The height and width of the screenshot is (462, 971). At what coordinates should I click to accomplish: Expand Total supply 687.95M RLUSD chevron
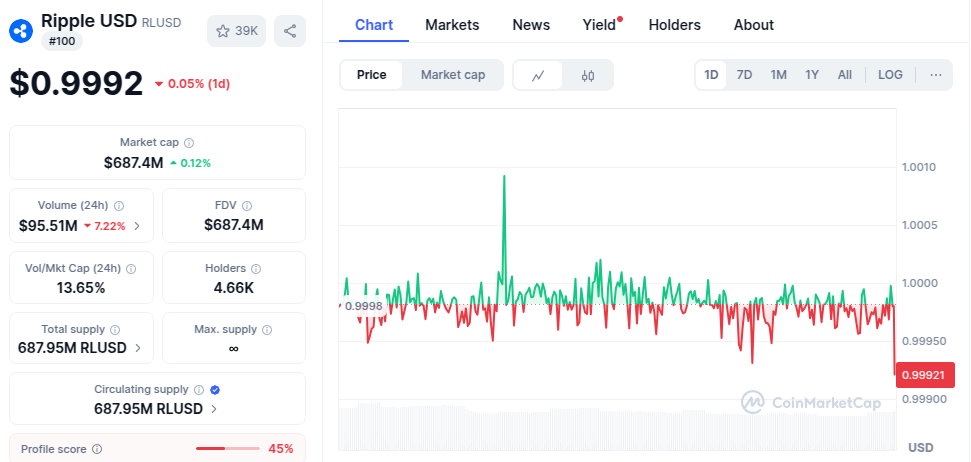pyautogui.click(x=138, y=349)
